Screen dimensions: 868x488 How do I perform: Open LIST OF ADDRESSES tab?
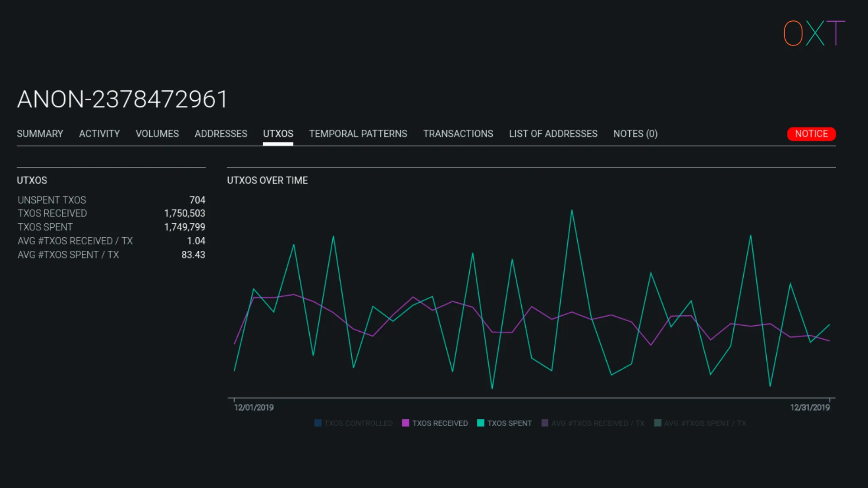(553, 134)
